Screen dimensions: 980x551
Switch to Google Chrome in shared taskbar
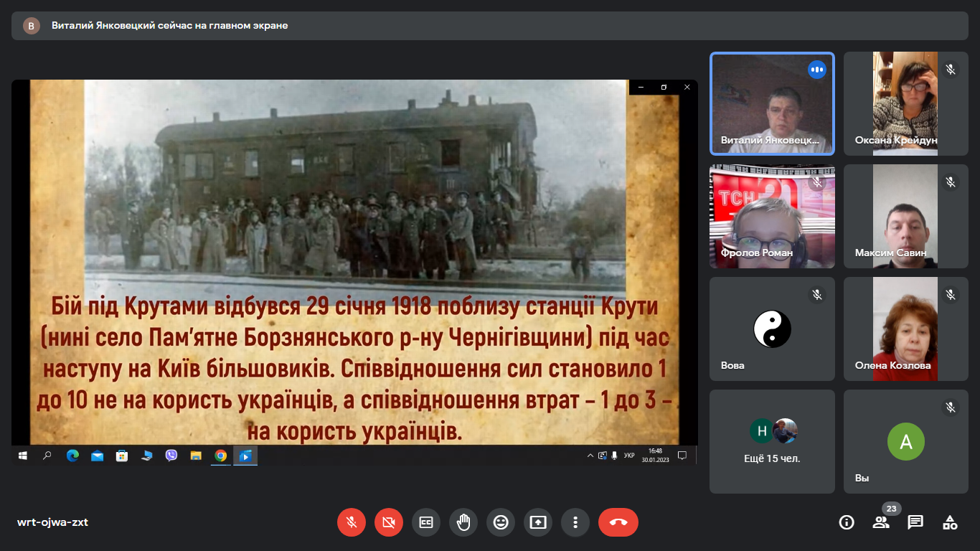[x=221, y=455]
